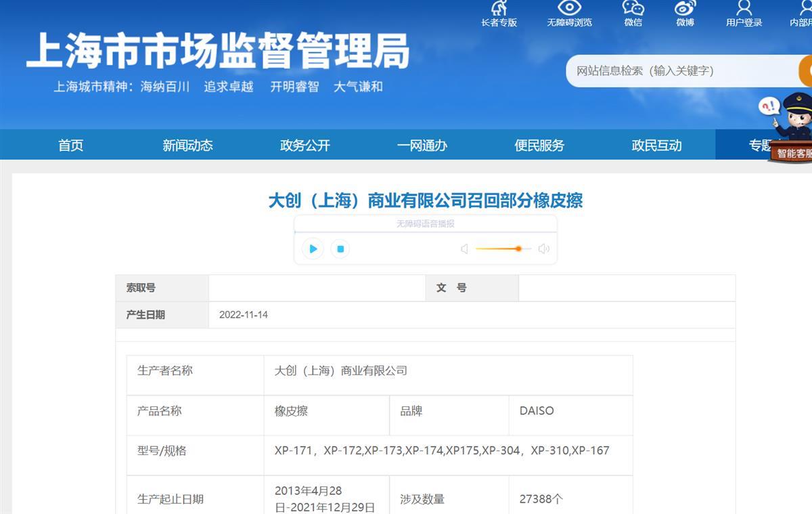Select 一网通办 in the navigation bar
Image resolution: width=812 pixels, height=514 pixels.
coord(422,146)
